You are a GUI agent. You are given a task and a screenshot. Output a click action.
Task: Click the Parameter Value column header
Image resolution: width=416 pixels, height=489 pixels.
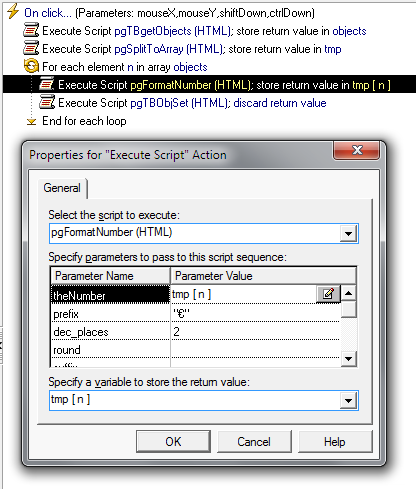click(x=263, y=276)
